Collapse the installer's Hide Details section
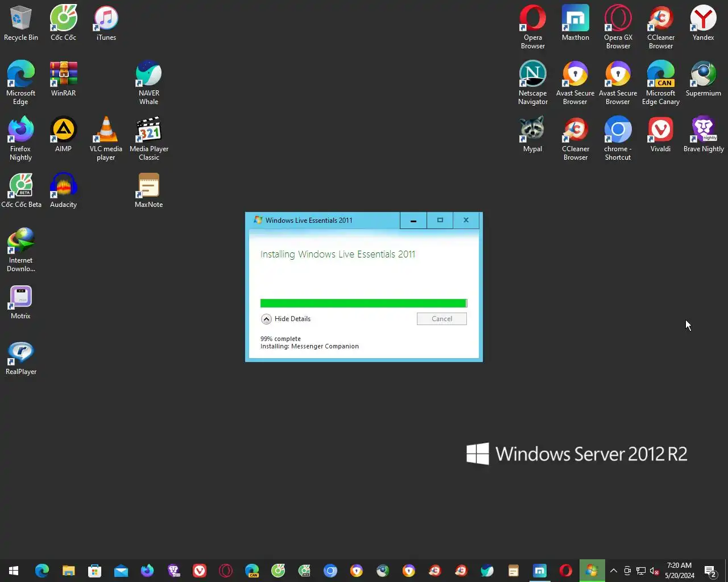The width and height of the screenshot is (728, 582). 286,319
